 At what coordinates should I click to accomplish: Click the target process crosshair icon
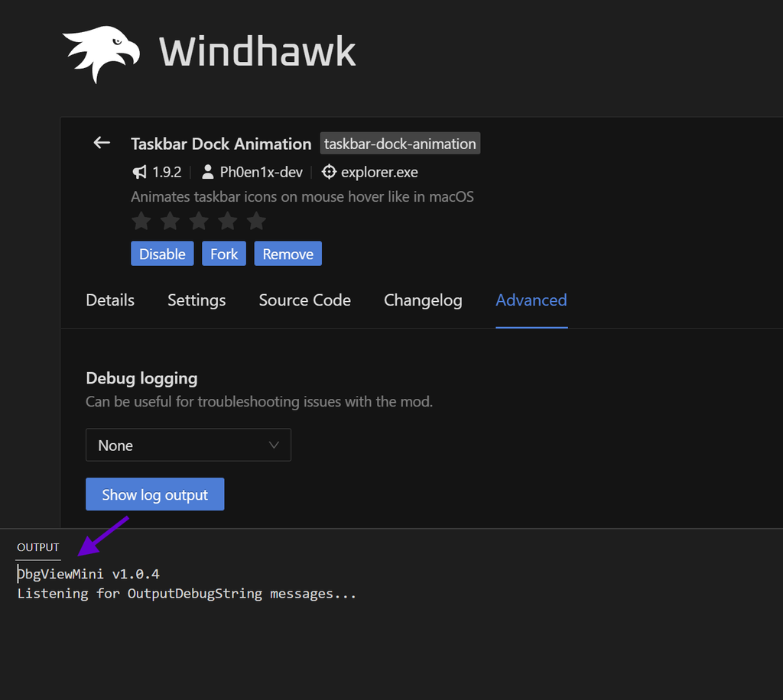click(329, 172)
